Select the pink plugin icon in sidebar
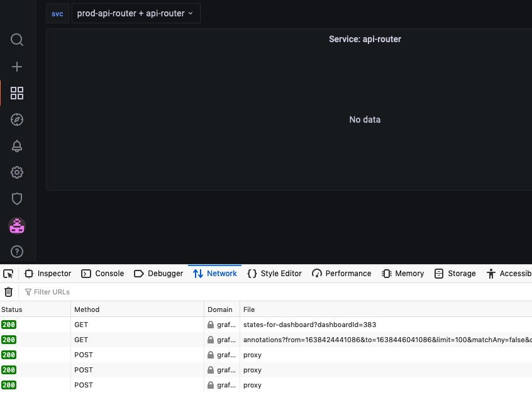This screenshot has height=412, width=532. (16, 225)
